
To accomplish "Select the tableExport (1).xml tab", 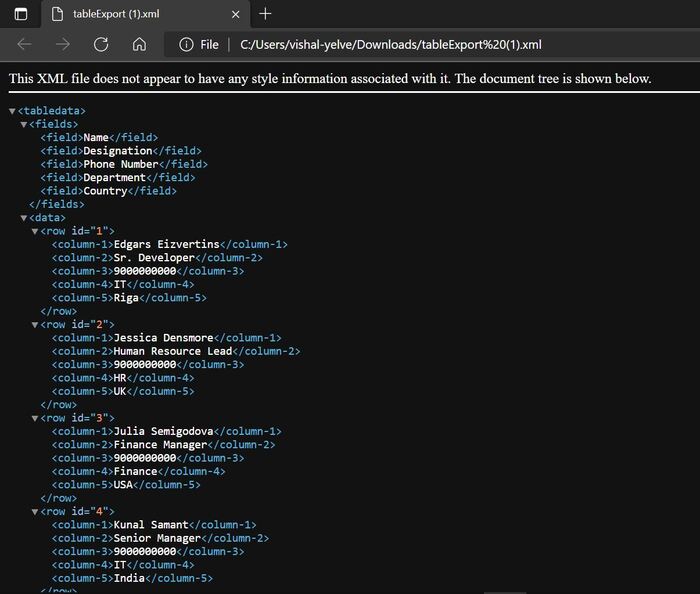I will (145, 14).
